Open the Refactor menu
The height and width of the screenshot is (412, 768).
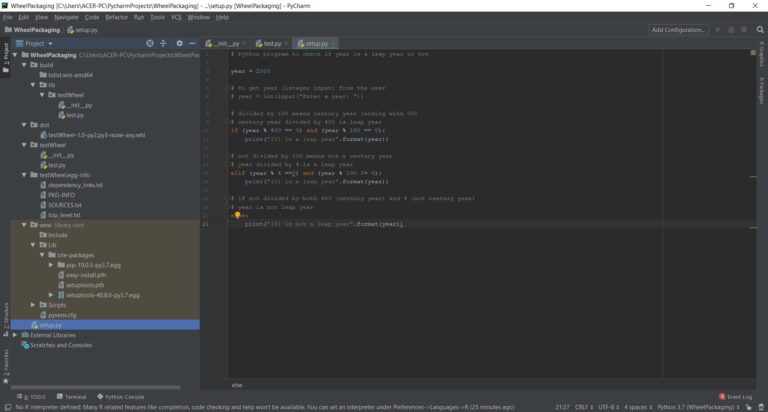click(116, 17)
